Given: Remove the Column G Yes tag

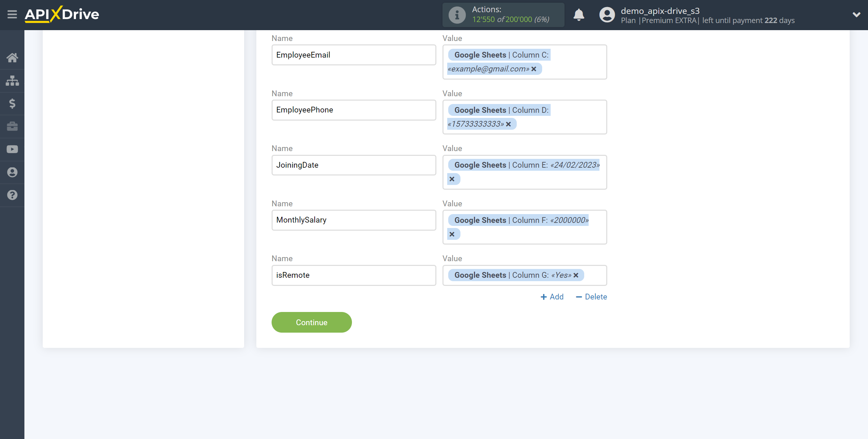Looking at the screenshot, I should [576, 275].
